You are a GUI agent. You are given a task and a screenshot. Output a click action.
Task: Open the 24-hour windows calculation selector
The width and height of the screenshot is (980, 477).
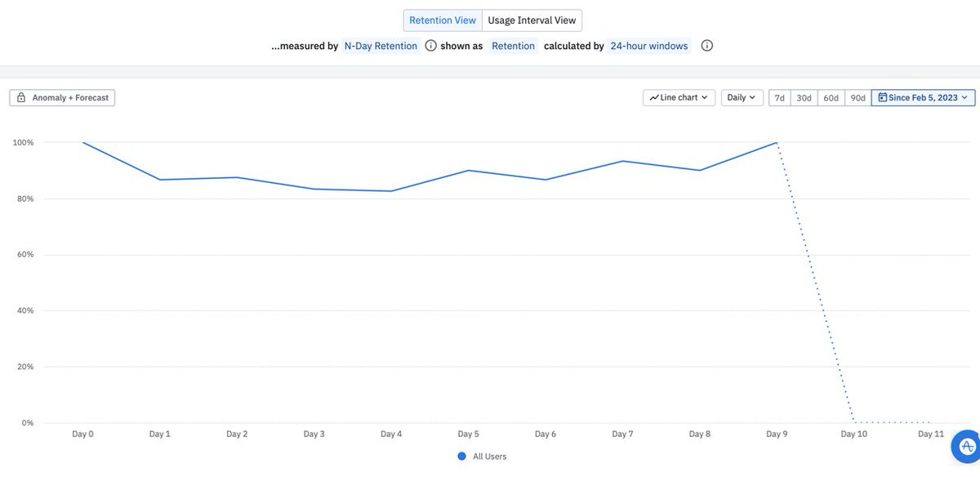(649, 46)
